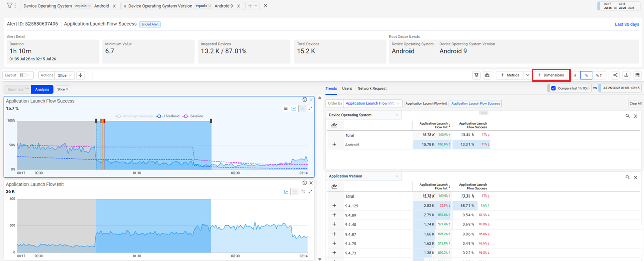
Task: Click info icon on Application Launch Flow Init chart
Action: [304, 183]
